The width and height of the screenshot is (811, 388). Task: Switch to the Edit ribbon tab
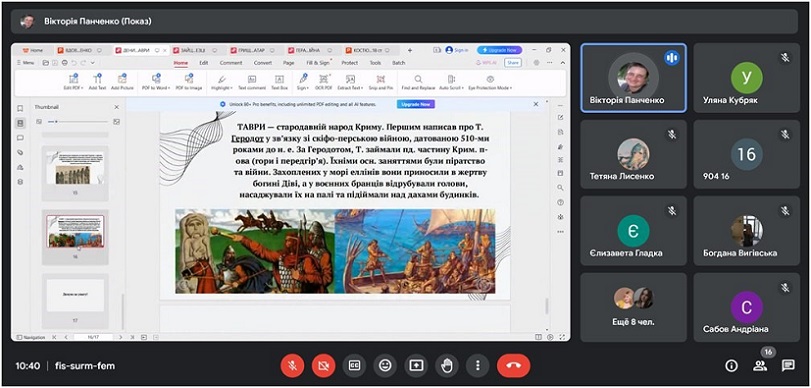click(x=204, y=63)
